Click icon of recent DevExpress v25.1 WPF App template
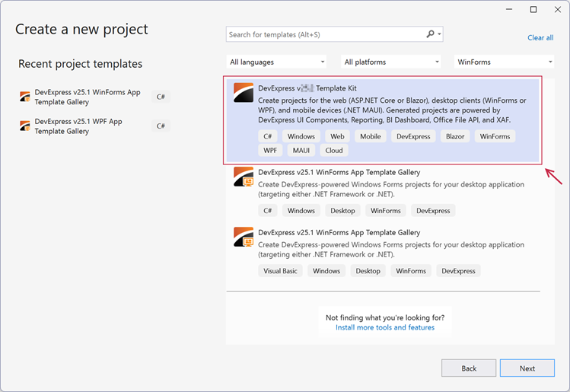The height and width of the screenshot is (392, 570). click(x=24, y=126)
